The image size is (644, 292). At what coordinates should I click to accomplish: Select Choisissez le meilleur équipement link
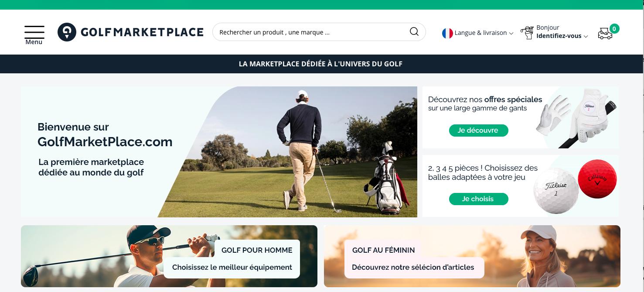pyautogui.click(x=232, y=268)
